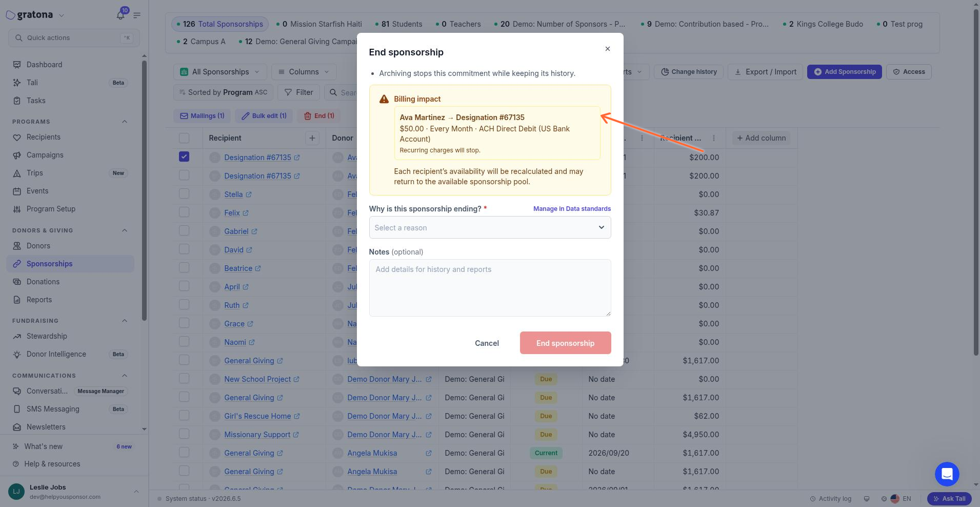Viewport: 980px width, 507px height.
Task: Click the Export / Import button
Action: click(x=765, y=72)
